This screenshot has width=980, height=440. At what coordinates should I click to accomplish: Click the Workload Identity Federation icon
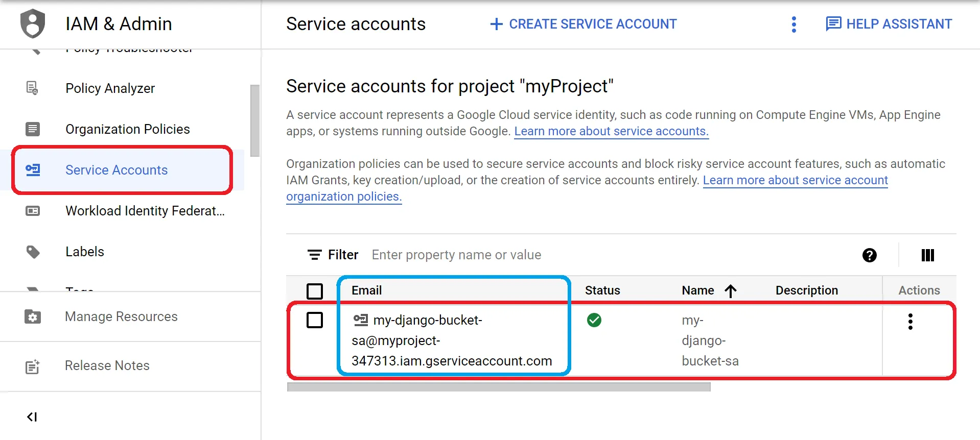tap(33, 211)
